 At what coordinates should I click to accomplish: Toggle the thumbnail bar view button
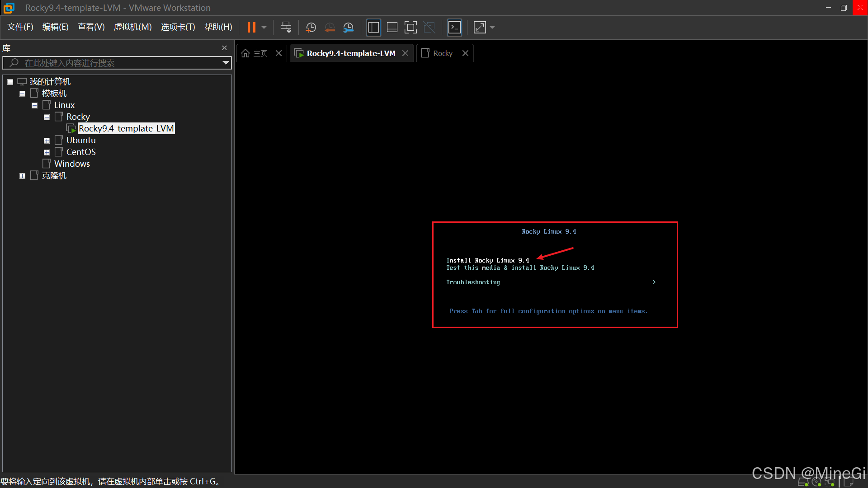(392, 28)
